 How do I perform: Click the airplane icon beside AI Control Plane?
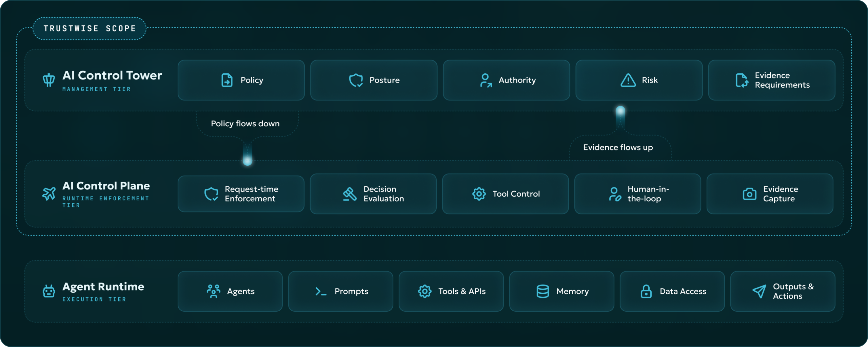tap(49, 194)
